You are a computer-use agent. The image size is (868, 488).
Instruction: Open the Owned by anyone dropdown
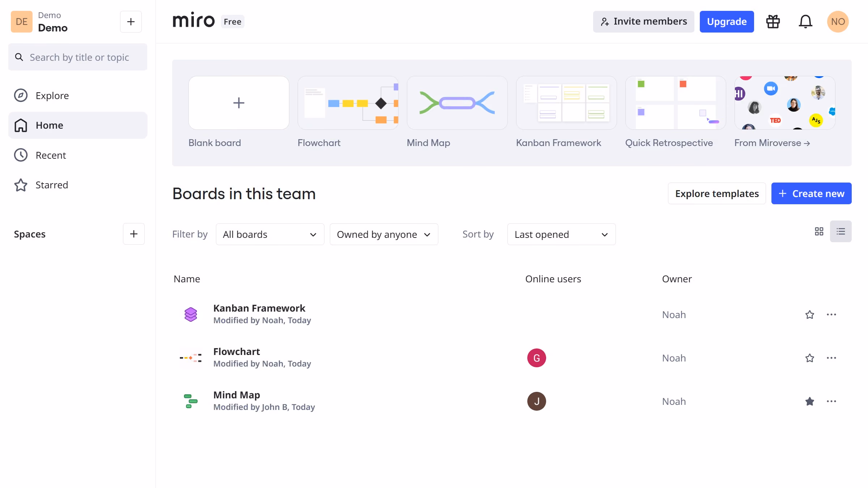(384, 234)
